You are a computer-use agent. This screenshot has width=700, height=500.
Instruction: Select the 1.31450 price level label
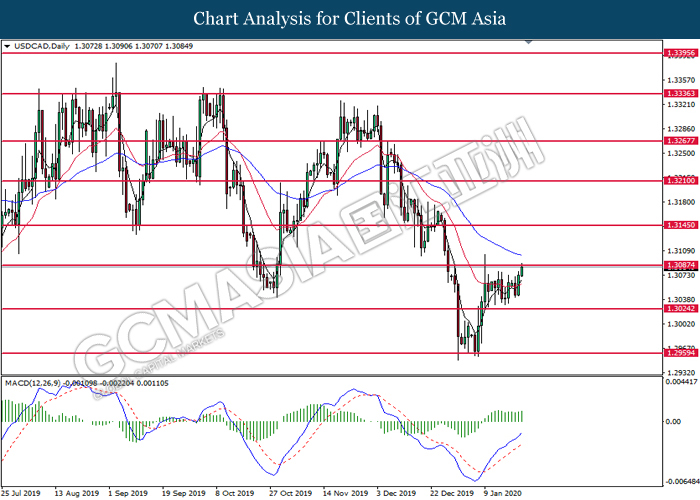pyautogui.click(x=680, y=225)
